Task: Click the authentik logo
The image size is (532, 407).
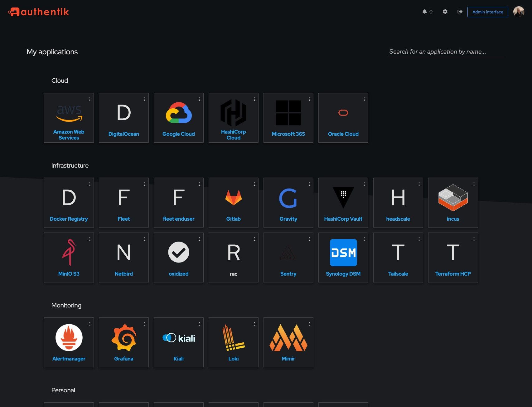Action: click(38, 12)
